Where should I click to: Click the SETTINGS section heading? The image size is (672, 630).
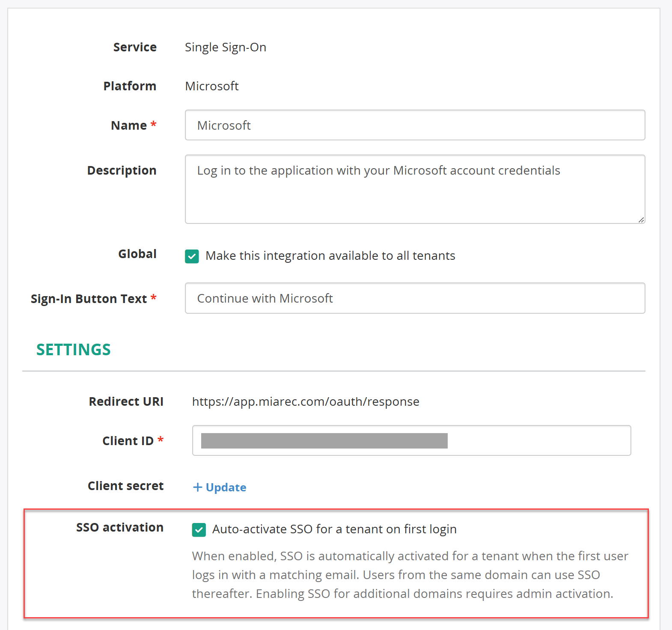[74, 350]
